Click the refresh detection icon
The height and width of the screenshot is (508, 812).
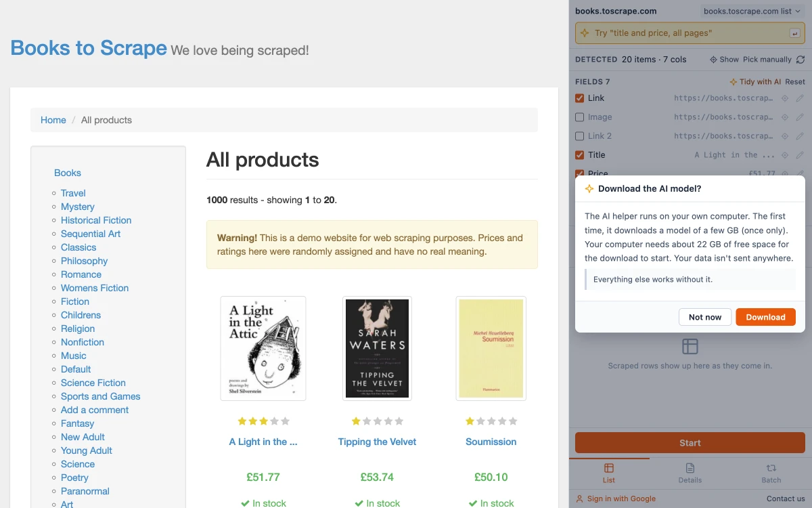coord(800,60)
